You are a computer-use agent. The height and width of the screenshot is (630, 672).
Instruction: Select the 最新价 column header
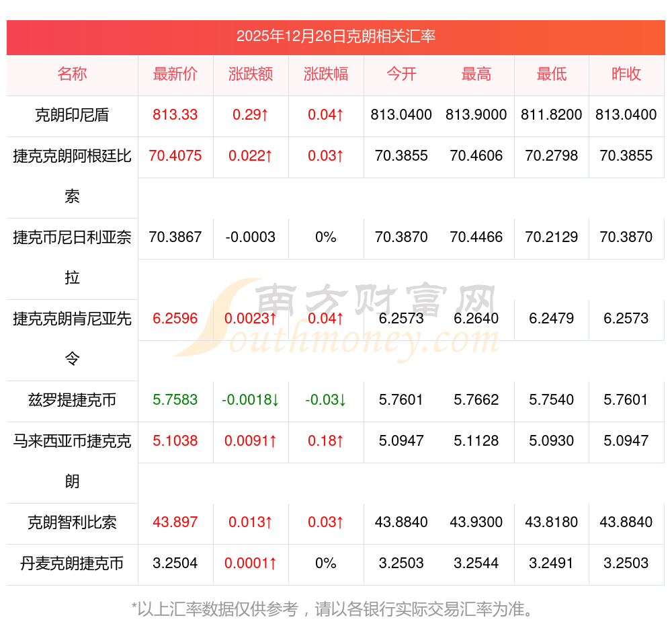click(x=175, y=74)
